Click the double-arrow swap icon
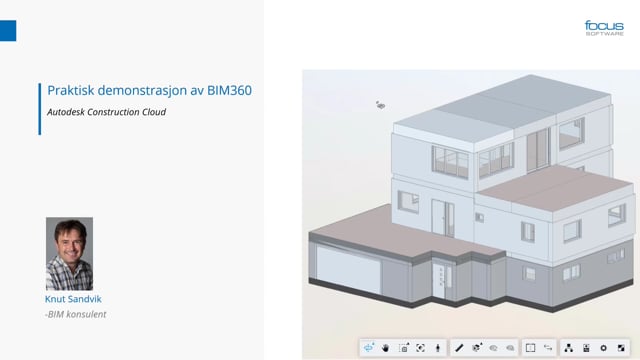This screenshot has width=640, height=360. pos(548,348)
